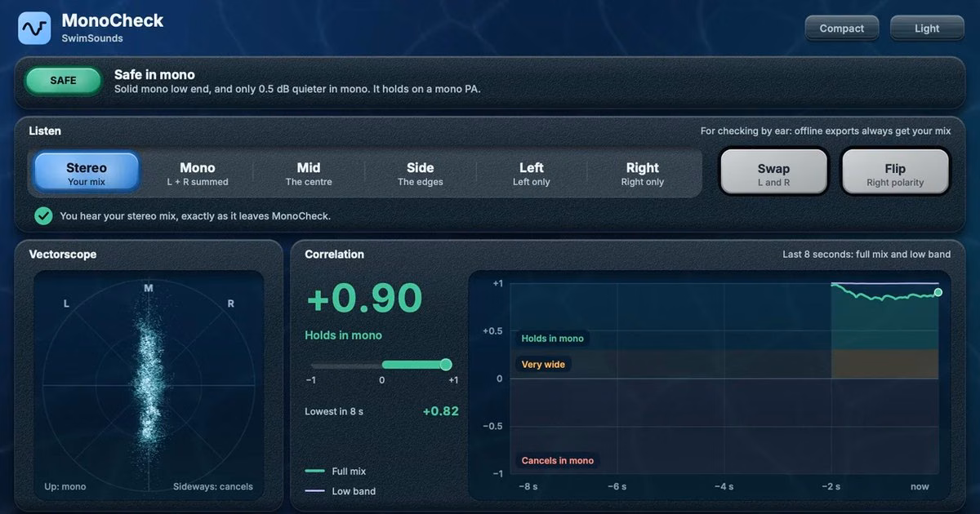Click the Vectorscope panel title
This screenshot has height=514, width=980.
pos(63,255)
